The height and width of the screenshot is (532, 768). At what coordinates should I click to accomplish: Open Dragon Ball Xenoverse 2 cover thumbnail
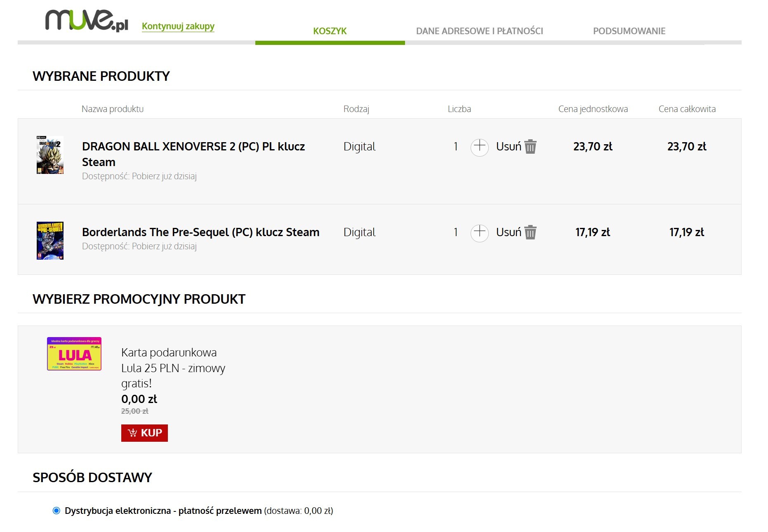[50, 155]
